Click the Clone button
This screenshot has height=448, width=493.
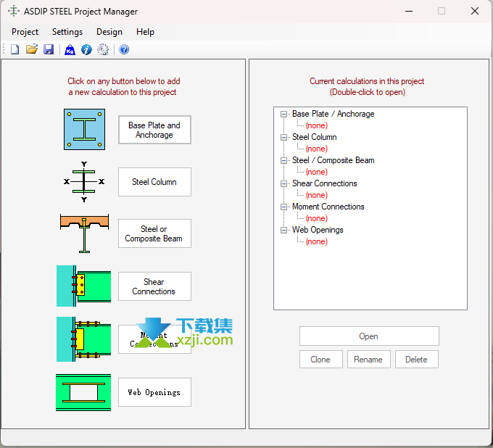[x=320, y=360]
